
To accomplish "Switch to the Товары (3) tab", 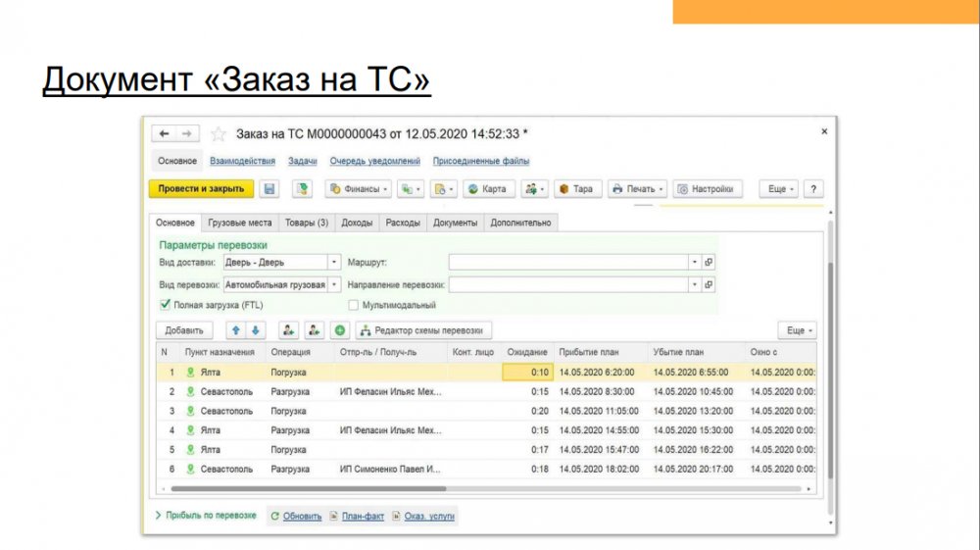I will pos(307,223).
